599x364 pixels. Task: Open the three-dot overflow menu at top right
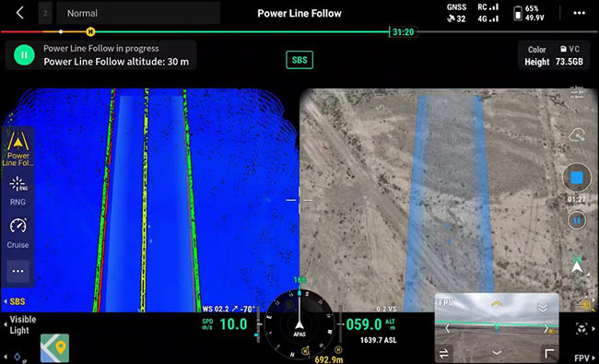[x=579, y=13]
